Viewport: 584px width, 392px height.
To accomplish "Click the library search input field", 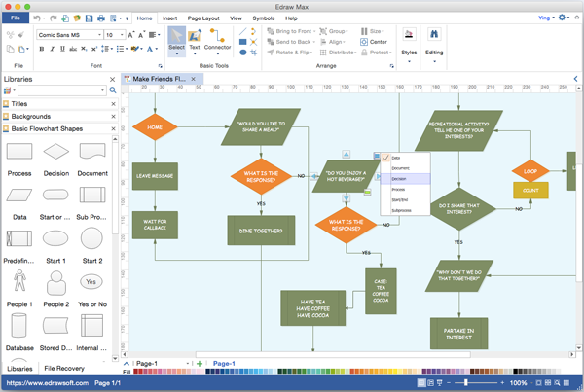I will point(55,89).
